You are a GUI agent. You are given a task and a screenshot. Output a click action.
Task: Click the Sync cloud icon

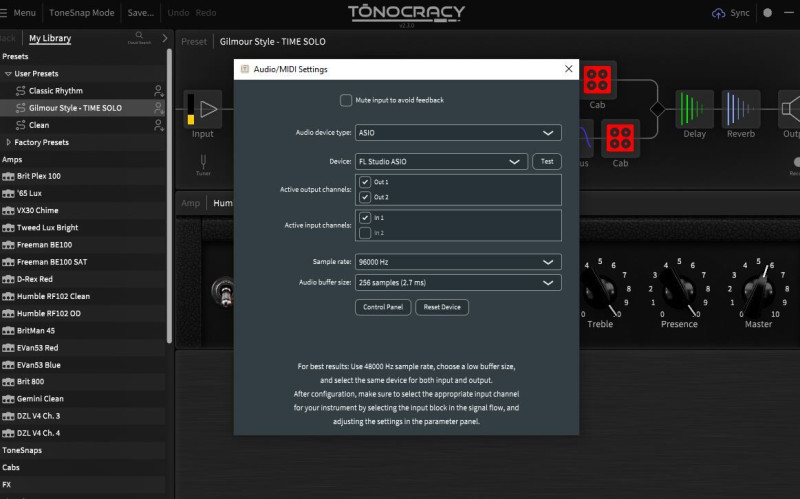click(x=718, y=13)
